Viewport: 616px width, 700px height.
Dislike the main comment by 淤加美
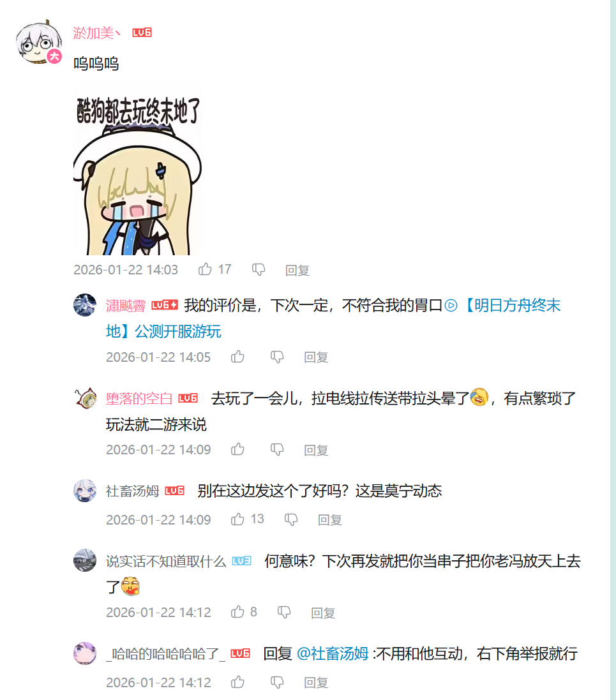[259, 270]
